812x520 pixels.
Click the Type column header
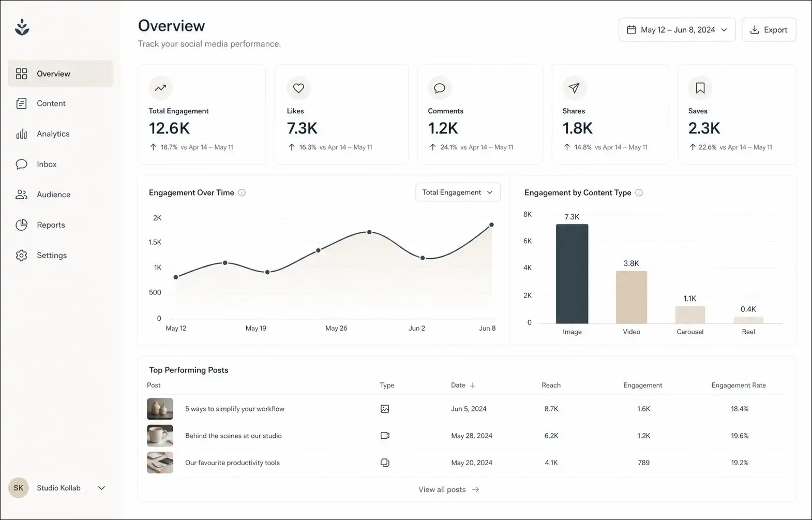387,385
